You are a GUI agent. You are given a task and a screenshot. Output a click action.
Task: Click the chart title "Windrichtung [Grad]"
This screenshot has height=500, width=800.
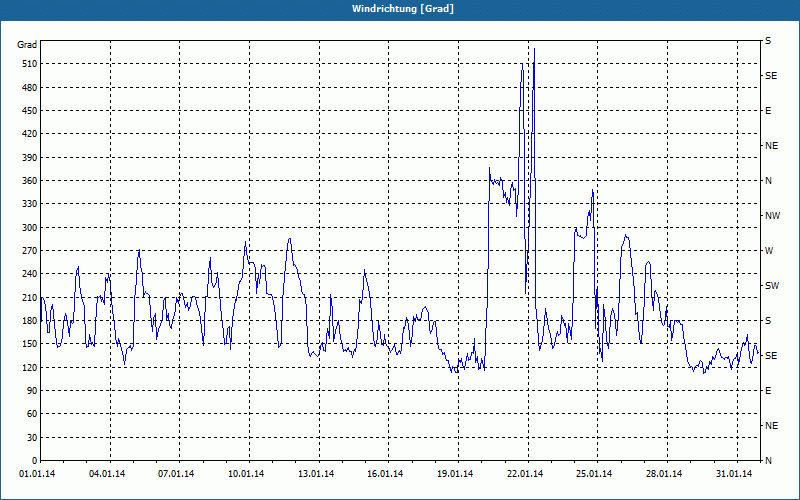(403, 9)
